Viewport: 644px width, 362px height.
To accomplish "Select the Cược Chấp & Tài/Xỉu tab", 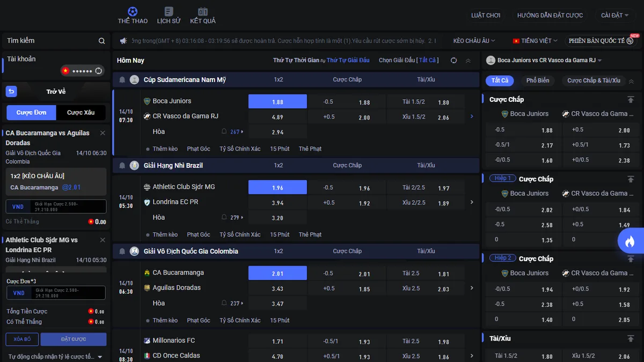I will click(x=594, y=80).
